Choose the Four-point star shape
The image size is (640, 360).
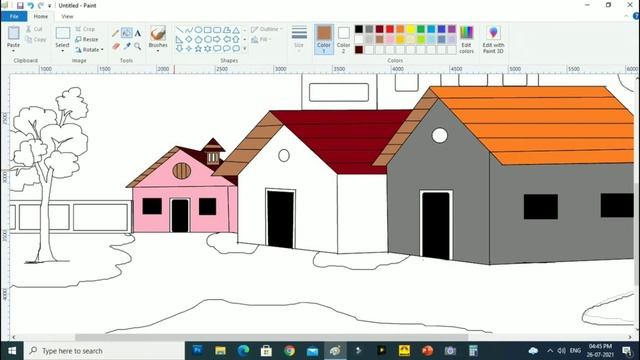click(189, 49)
